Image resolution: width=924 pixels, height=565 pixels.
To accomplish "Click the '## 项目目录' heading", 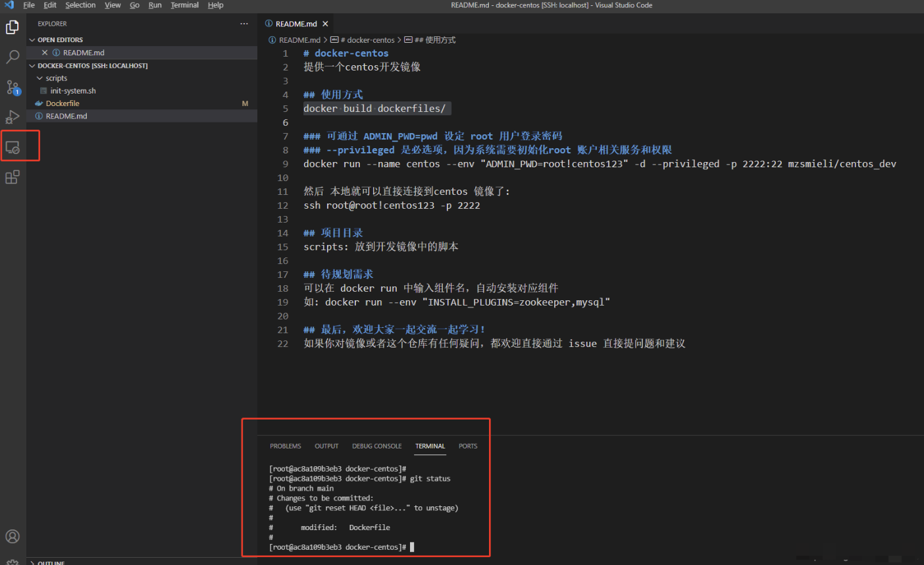I will point(333,233).
